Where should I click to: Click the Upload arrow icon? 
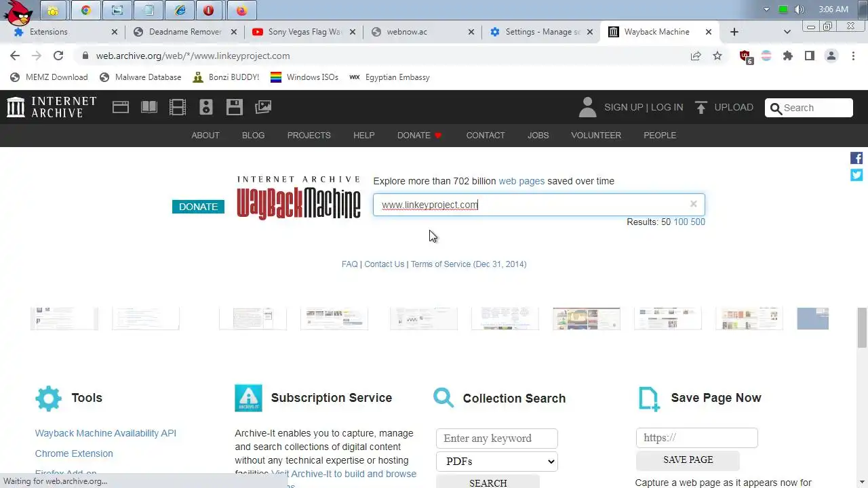701,107
